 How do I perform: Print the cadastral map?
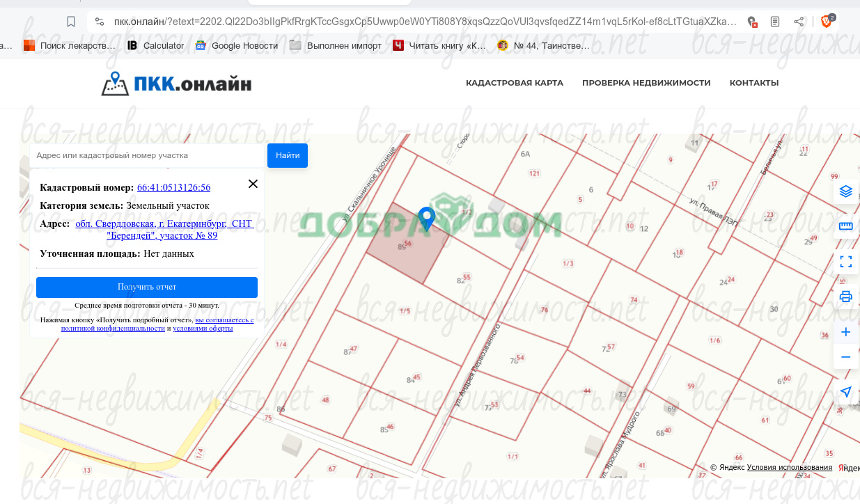tap(845, 297)
